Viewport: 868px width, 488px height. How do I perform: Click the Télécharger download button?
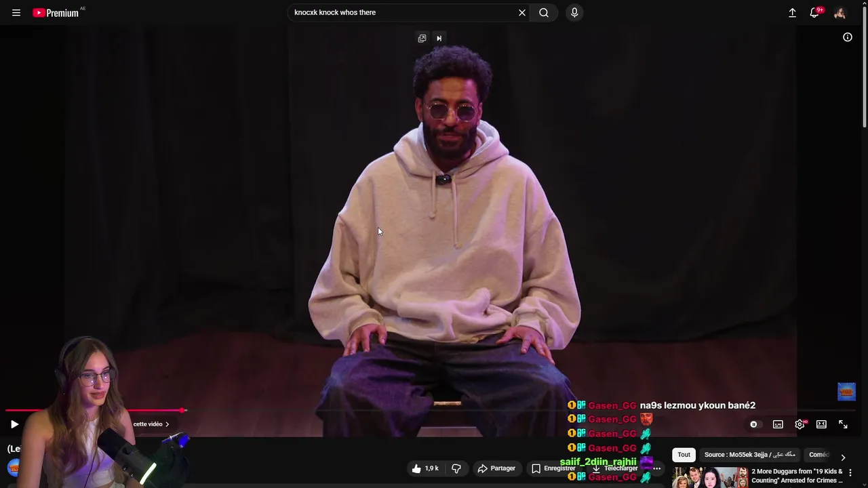tap(615, 468)
